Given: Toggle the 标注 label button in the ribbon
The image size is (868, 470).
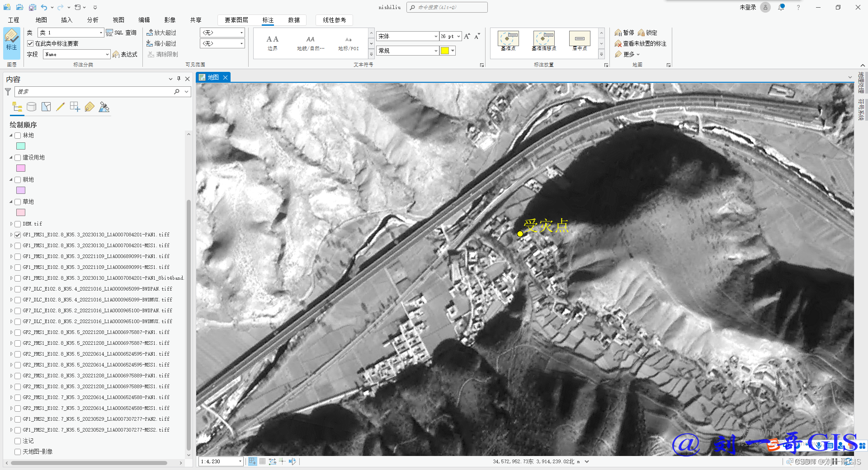Looking at the screenshot, I should 11,42.
